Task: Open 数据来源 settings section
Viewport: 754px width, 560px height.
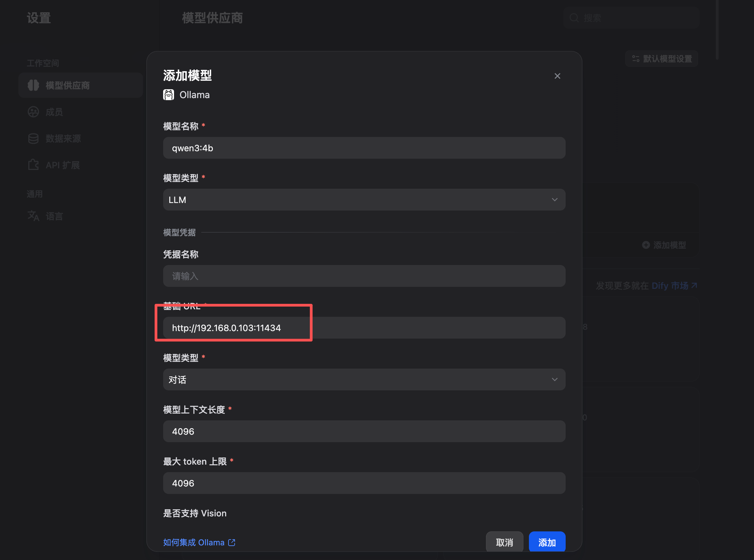Action: tap(63, 138)
